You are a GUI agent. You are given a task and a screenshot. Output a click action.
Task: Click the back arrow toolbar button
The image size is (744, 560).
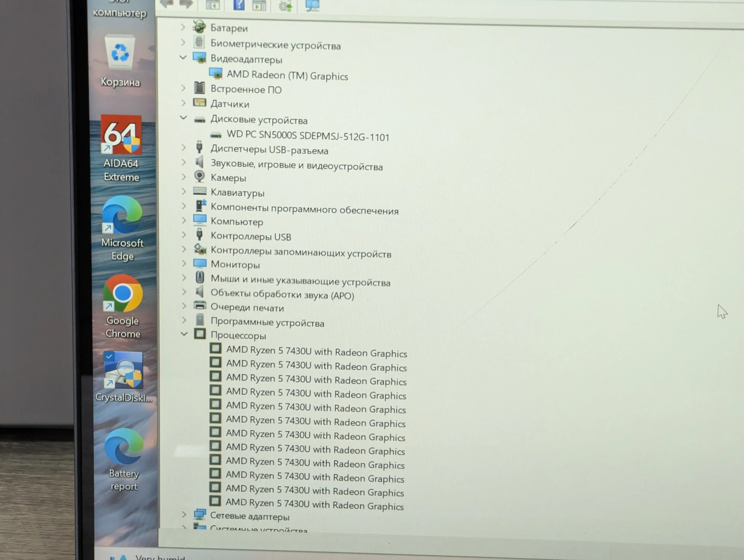point(166,4)
